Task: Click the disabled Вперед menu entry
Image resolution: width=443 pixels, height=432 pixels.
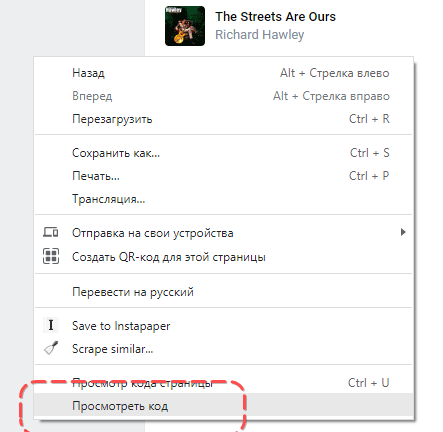Action: pyautogui.click(x=224, y=96)
